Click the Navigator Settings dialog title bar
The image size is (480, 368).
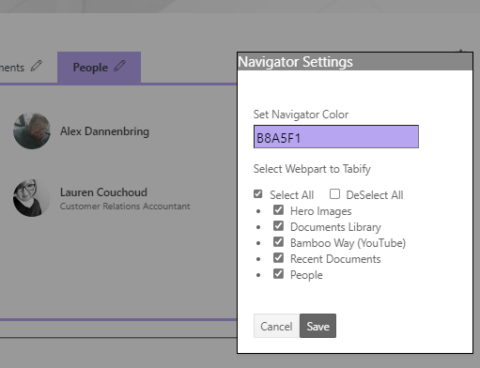[355, 62]
